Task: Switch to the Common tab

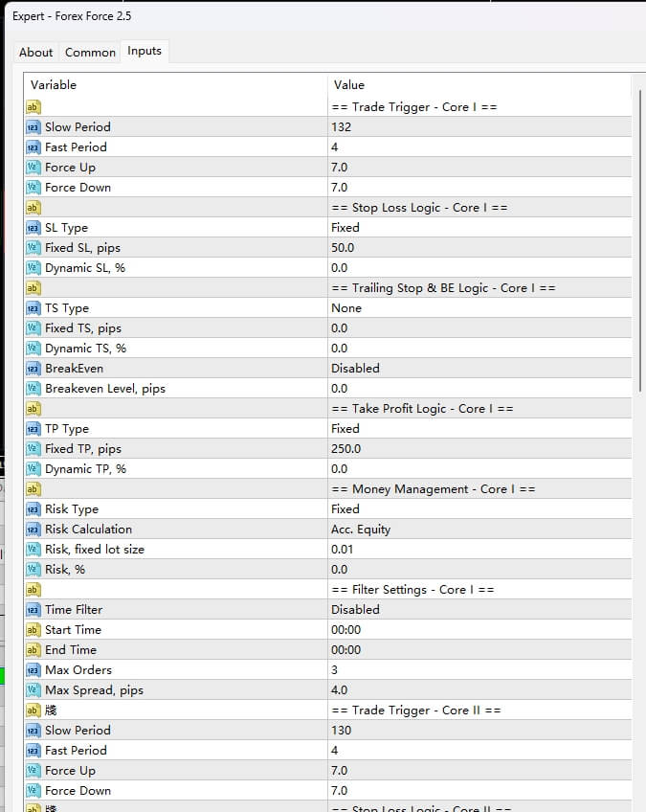Action: (x=90, y=53)
